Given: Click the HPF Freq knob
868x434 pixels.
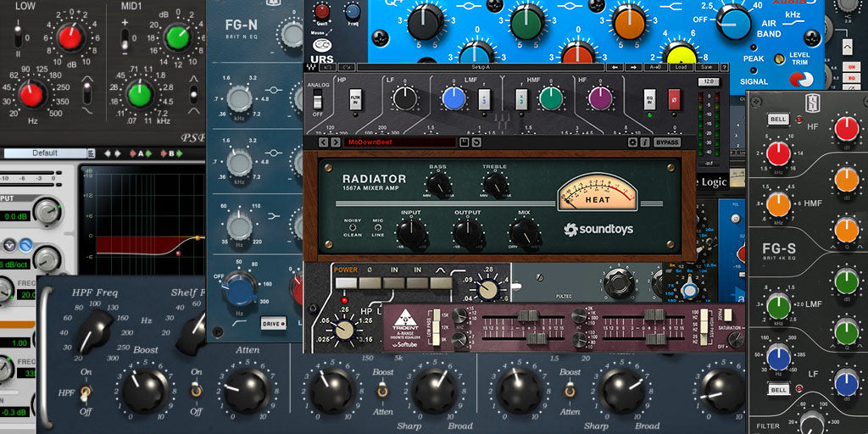Looking at the screenshot, I should click(x=94, y=331).
